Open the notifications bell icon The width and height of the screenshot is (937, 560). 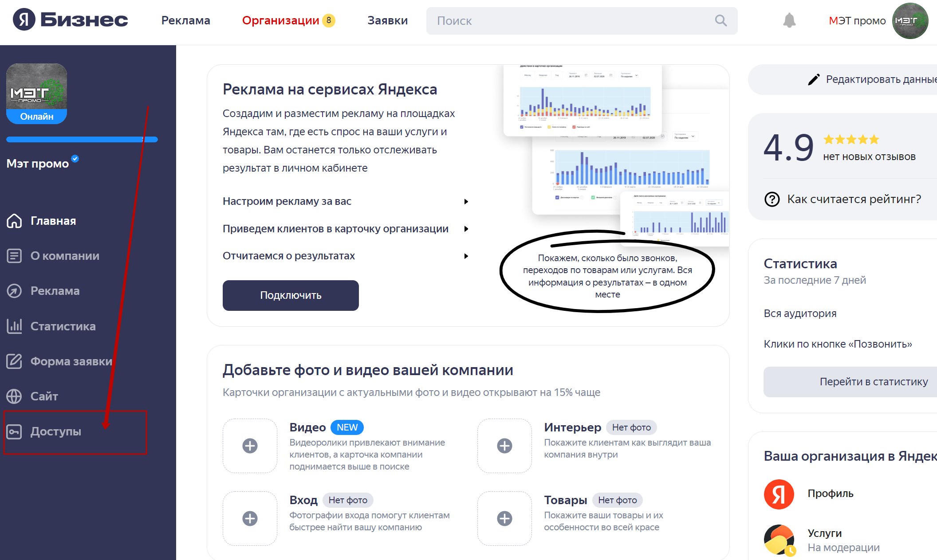[x=789, y=20]
